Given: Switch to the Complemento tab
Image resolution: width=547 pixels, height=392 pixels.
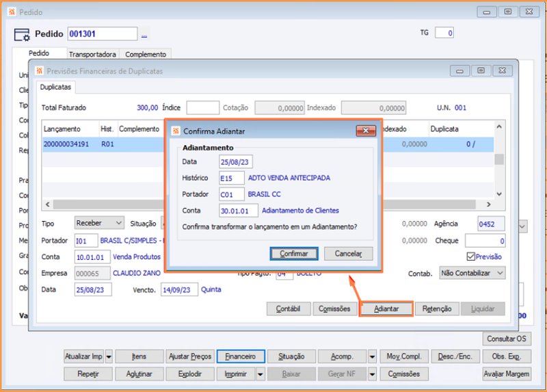Looking at the screenshot, I should coord(146,54).
